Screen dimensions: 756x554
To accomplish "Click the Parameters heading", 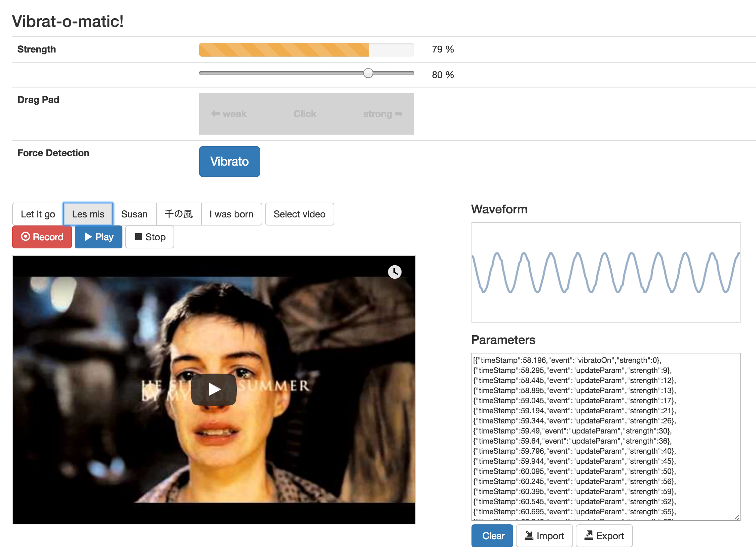I will [x=503, y=340].
